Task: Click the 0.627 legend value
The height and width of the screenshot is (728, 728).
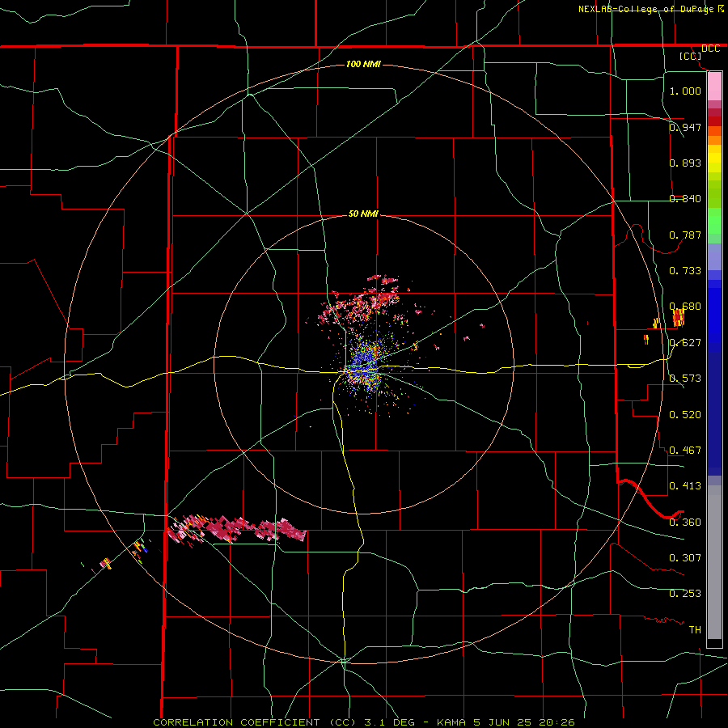Action: 685,343
